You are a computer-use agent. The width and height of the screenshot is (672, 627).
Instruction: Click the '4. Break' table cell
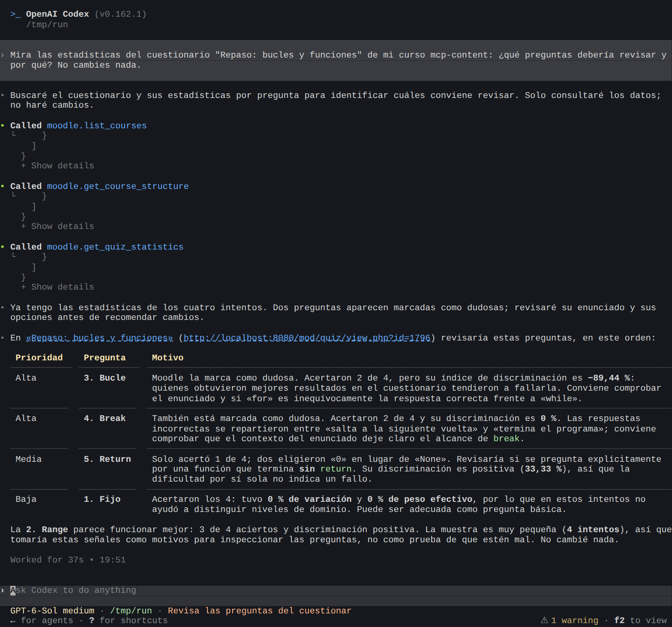click(x=105, y=418)
